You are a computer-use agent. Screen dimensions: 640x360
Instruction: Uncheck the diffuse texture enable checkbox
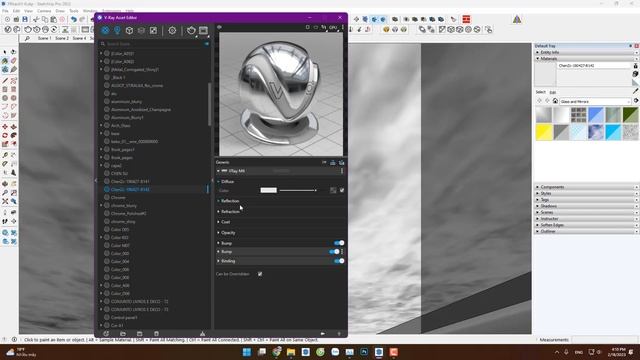[342, 190]
